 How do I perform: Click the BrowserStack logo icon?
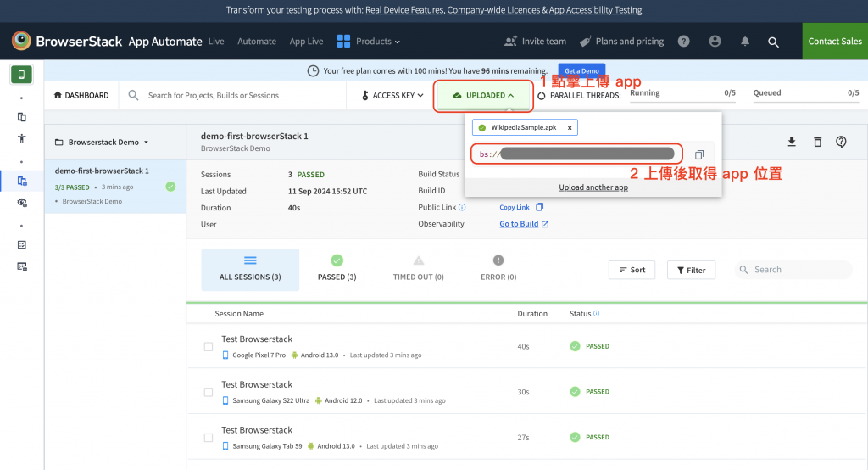(x=21, y=41)
